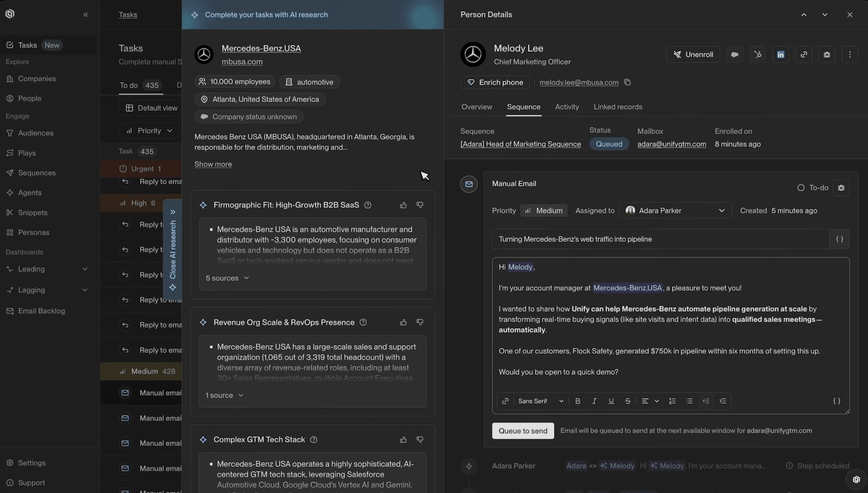Thumbs up the Firmographic Fit research card
Viewport: 868px width, 493px height.
pos(403,205)
